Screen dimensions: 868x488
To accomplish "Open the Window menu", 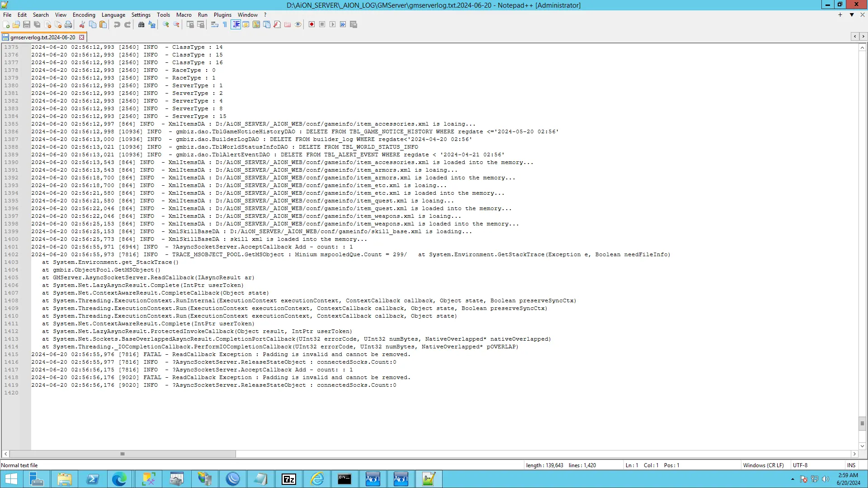I will pyautogui.click(x=248, y=15).
